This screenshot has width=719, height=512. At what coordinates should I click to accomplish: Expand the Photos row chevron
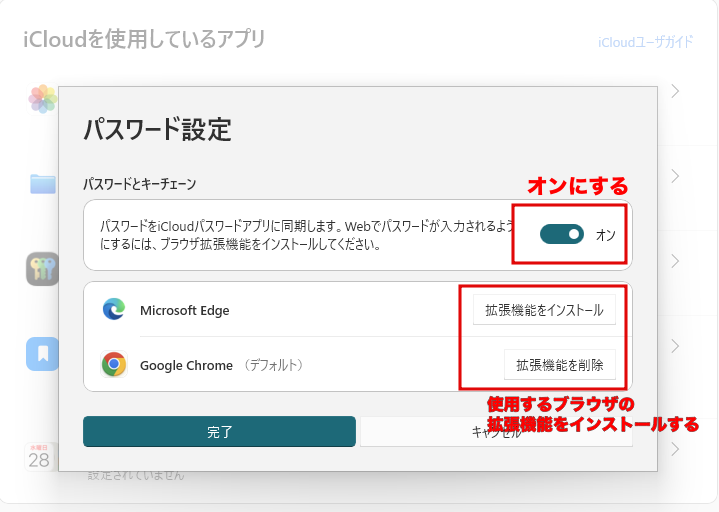[676, 91]
